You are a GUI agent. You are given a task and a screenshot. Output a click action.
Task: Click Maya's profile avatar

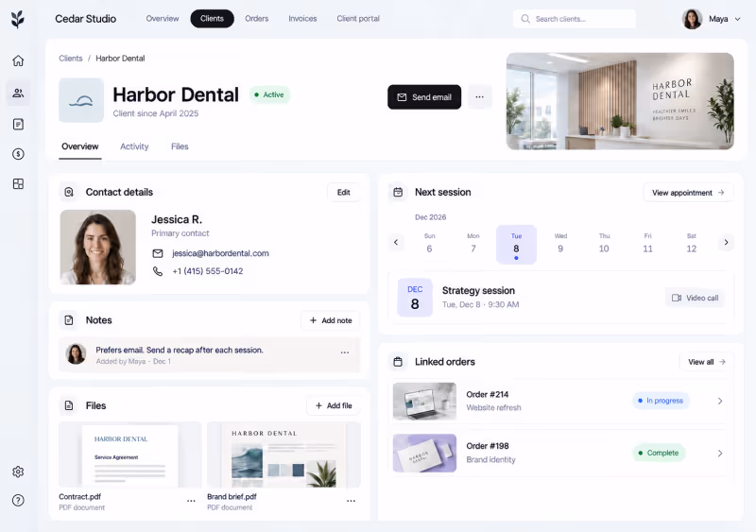pyautogui.click(x=692, y=19)
